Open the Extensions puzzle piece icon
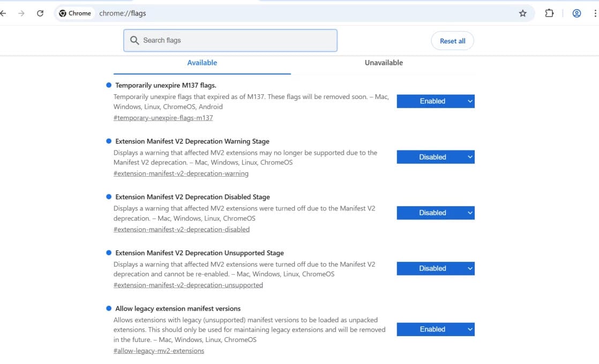The height and width of the screenshot is (364, 599). pos(549,13)
